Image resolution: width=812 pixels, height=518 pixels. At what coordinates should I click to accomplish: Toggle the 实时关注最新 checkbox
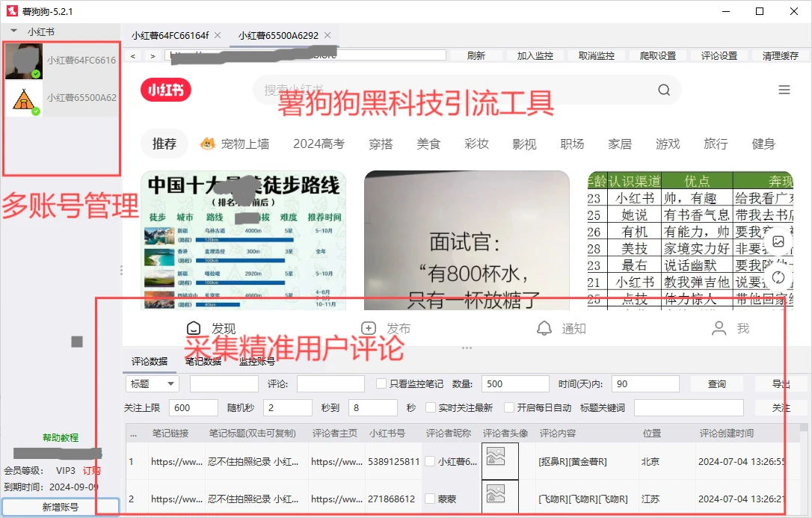pos(431,408)
